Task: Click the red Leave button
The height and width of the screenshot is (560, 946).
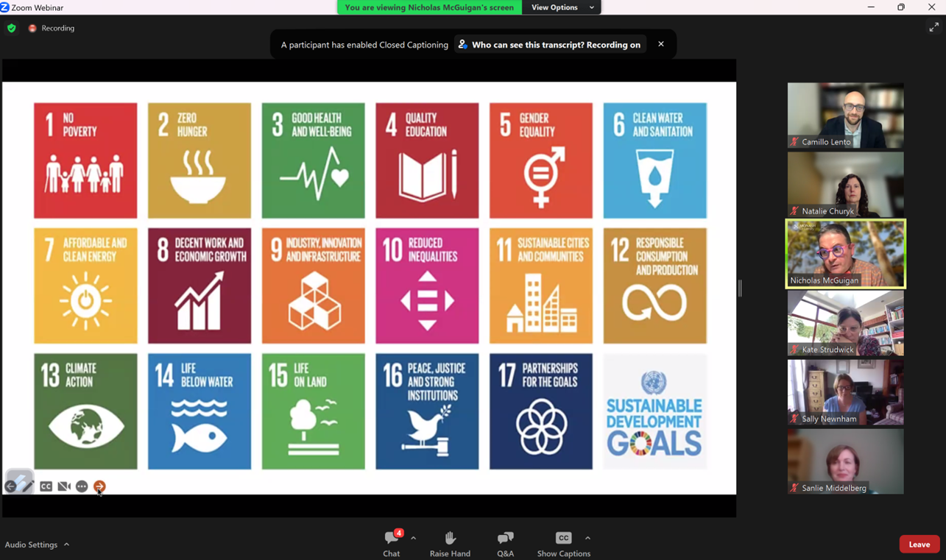Action: [x=919, y=544]
